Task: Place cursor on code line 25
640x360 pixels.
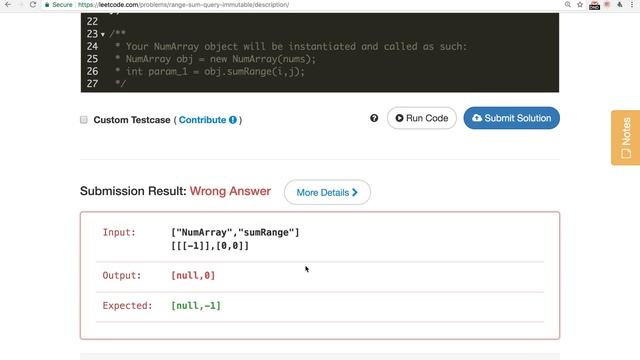Action: tap(220, 59)
